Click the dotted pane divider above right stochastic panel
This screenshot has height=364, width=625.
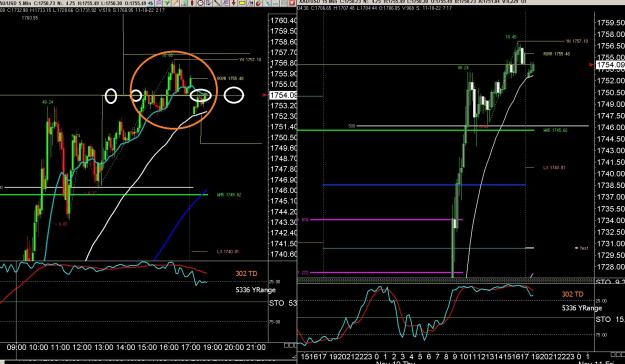point(446,280)
